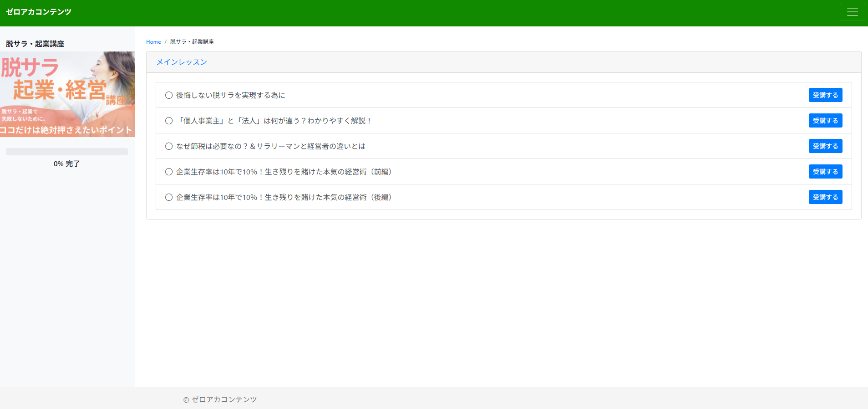Go to the Home breadcrumb link
Image resolution: width=868 pixels, height=409 pixels.
pyautogui.click(x=153, y=42)
